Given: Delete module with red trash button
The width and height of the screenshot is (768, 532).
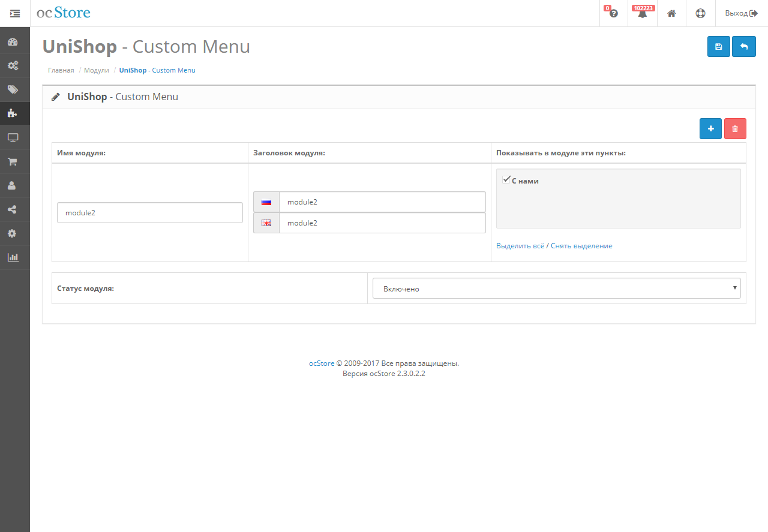Looking at the screenshot, I should click(735, 128).
